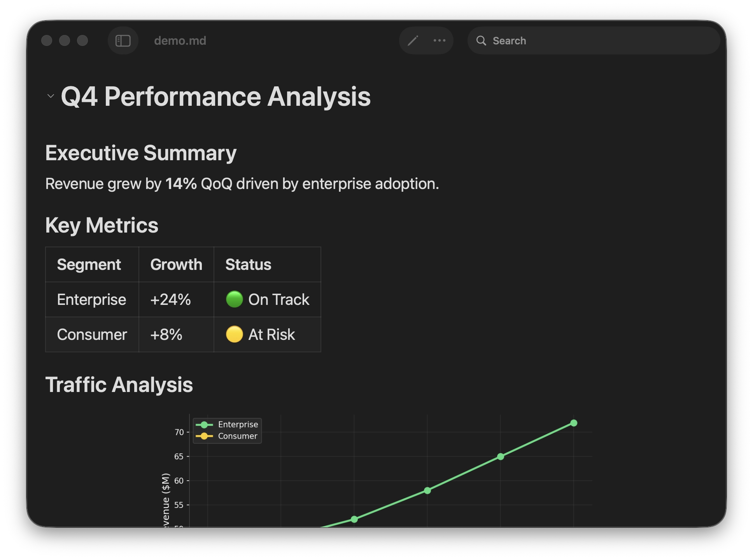753x560 pixels.
Task: Click the demo.md file title
Action: (x=180, y=41)
